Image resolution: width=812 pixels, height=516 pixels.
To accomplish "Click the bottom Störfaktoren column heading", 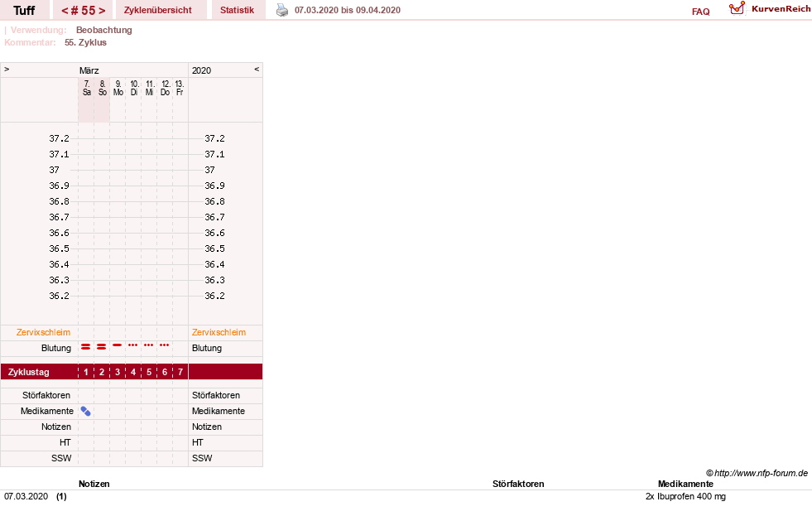I will (x=518, y=484).
